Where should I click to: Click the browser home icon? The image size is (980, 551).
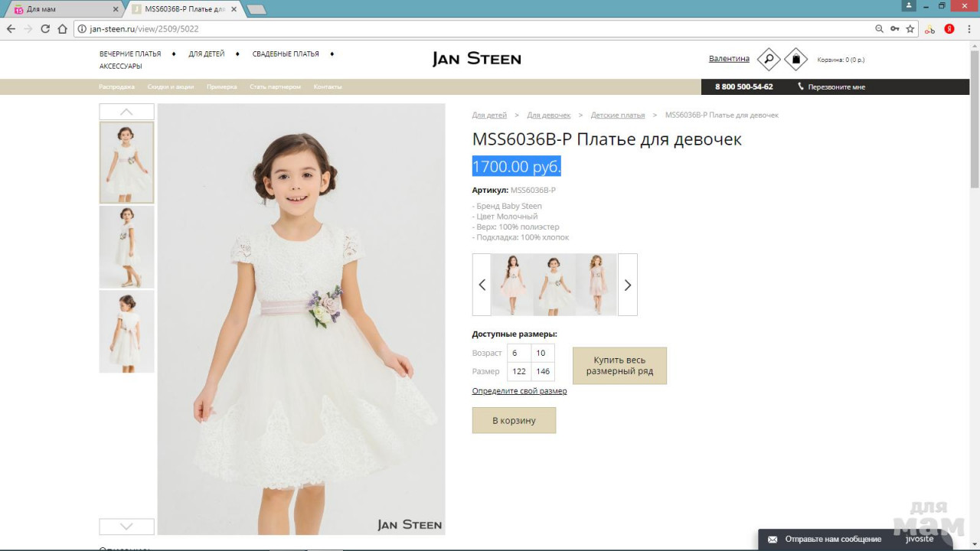(x=63, y=29)
